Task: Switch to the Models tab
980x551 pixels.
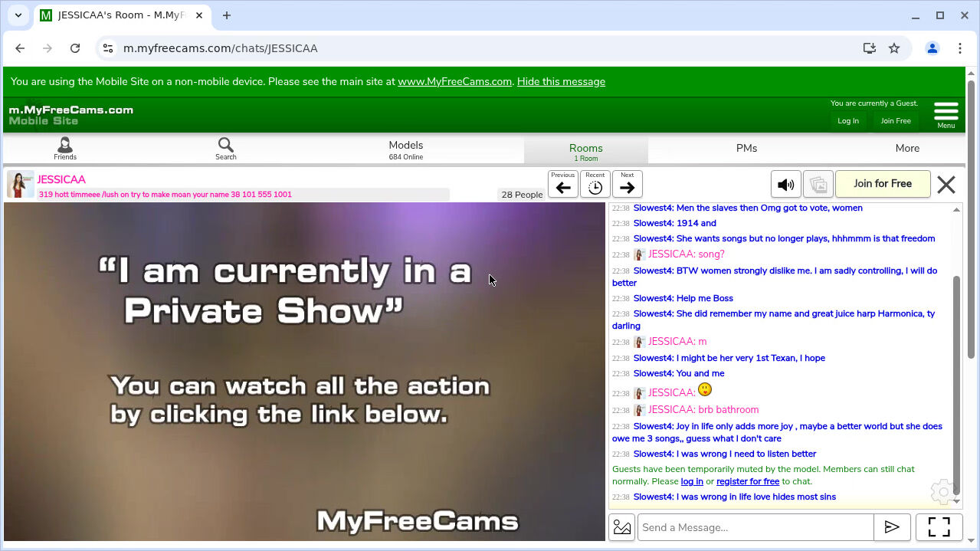Action: tap(405, 149)
